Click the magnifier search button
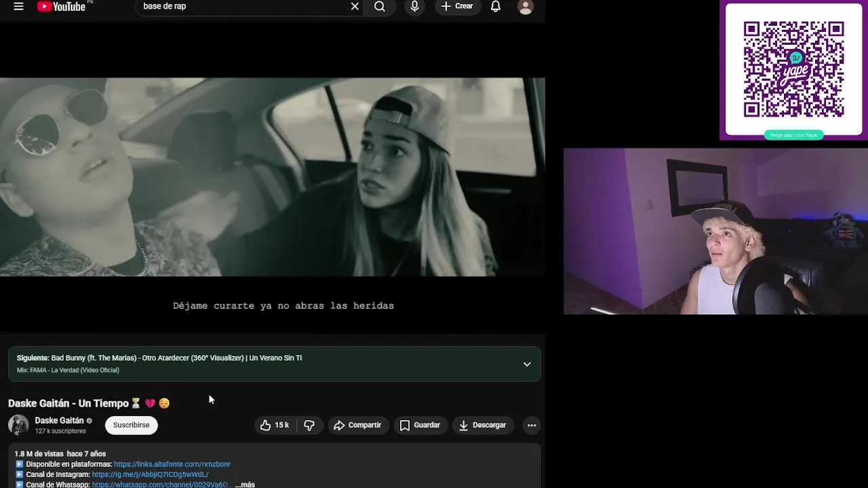Viewport: 868px width, 488px height. pos(380,6)
